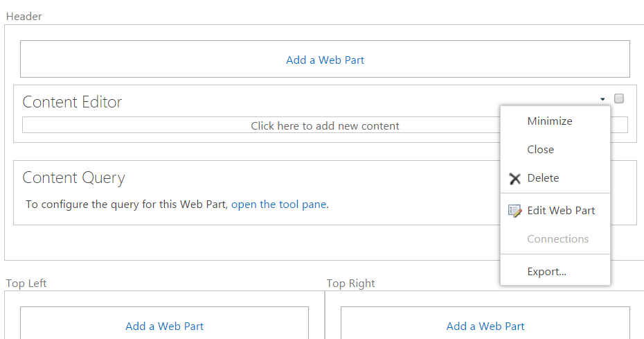The image size is (644, 339).
Task: Click here to add new content
Action: [x=325, y=125]
